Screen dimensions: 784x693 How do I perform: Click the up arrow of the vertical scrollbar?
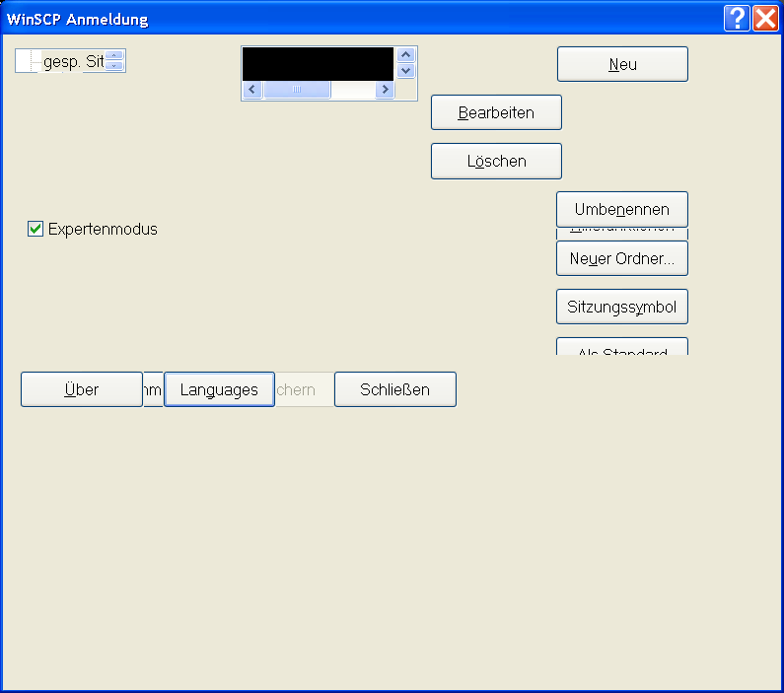(406, 55)
